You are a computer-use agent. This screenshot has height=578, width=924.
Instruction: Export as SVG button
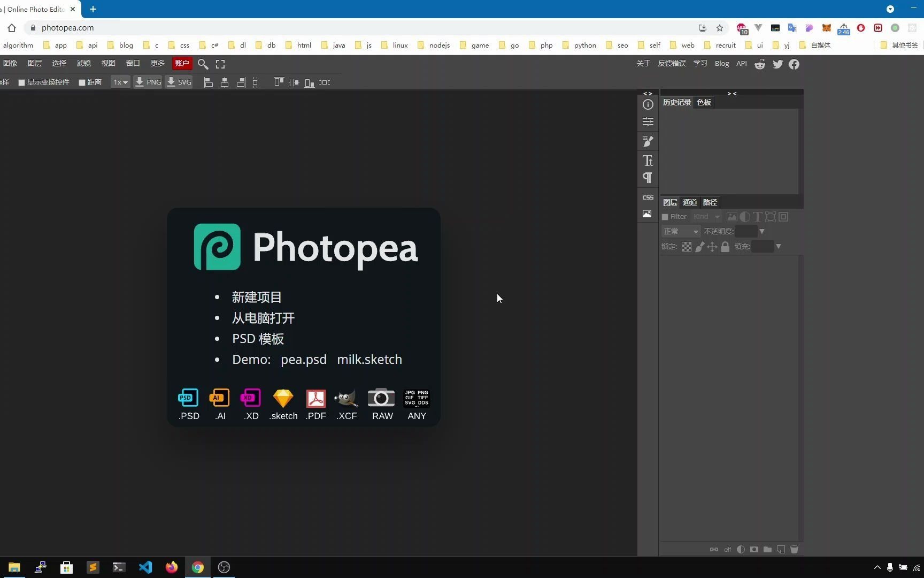(179, 82)
